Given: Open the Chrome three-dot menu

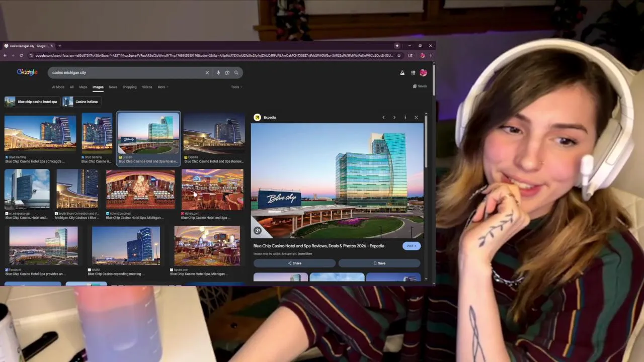Looking at the screenshot, I should pos(431,55).
